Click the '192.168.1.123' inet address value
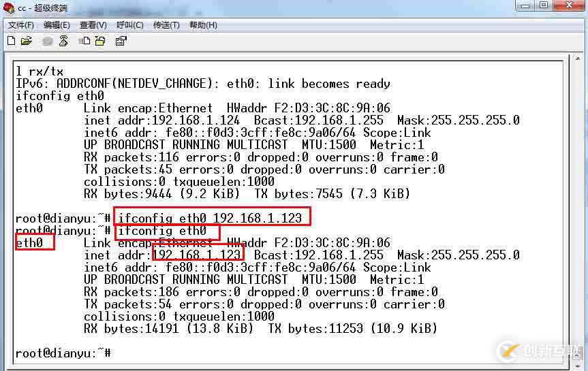Screen dimensions: 588x371 pyautogui.click(x=196, y=255)
